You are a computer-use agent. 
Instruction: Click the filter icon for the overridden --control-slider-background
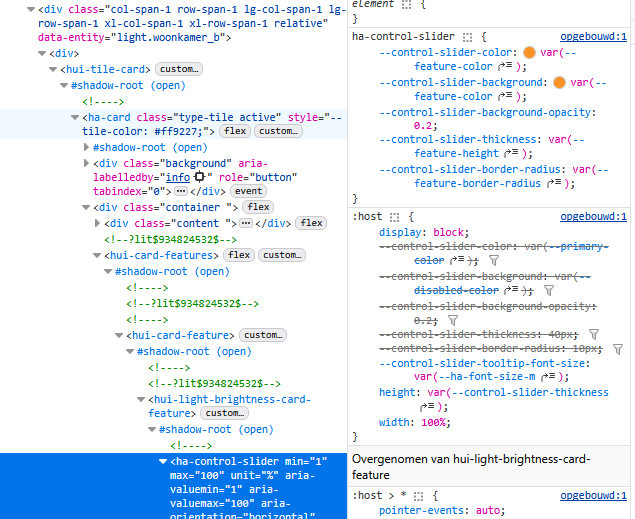pyautogui.click(x=548, y=290)
